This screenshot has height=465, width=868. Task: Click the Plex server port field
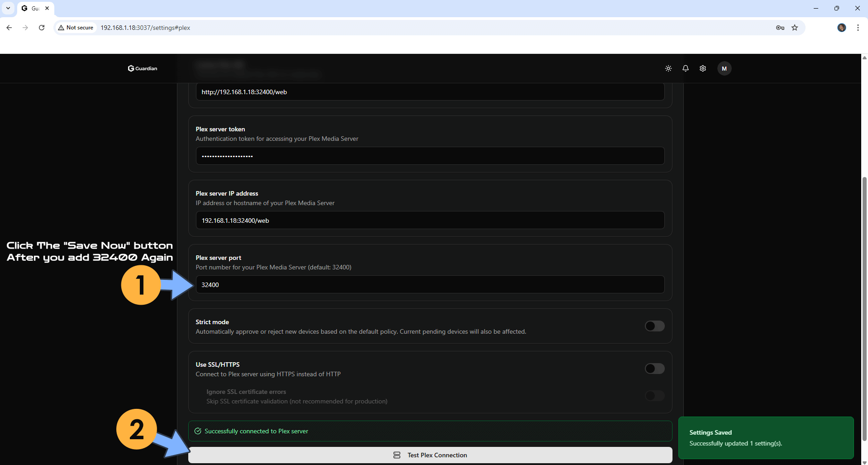430,284
